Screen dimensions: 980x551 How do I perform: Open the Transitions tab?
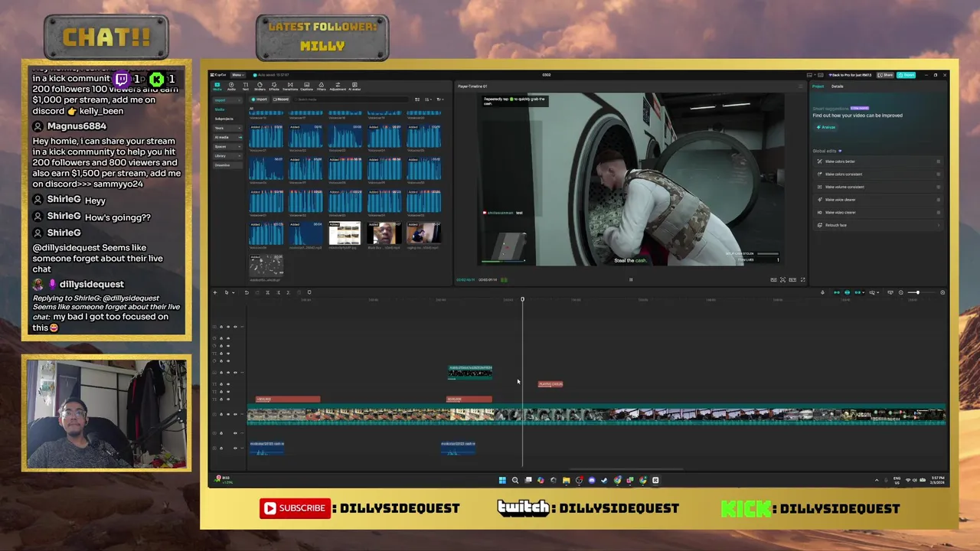pos(290,87)
